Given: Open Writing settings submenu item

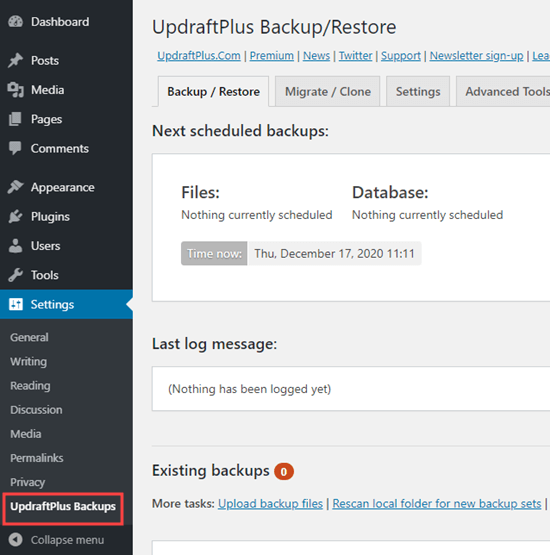Looking at the screenshot, I should [x=28, y=362].
